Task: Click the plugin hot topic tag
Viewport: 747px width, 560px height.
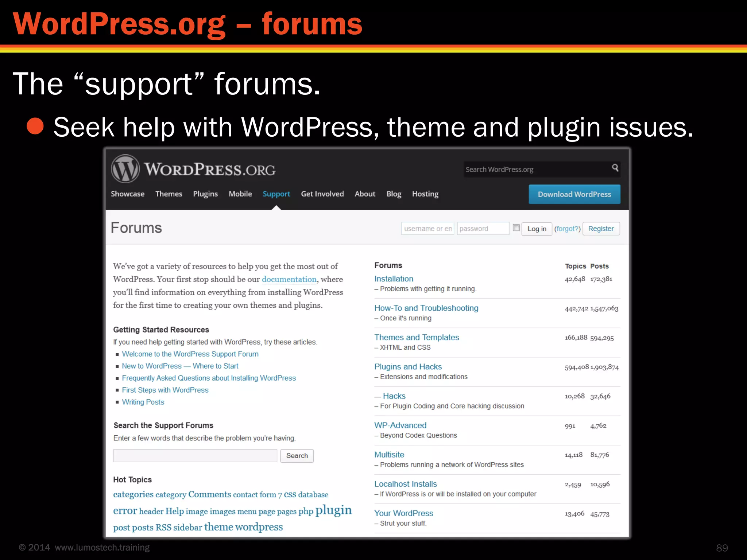Action: tap(334, 510)
